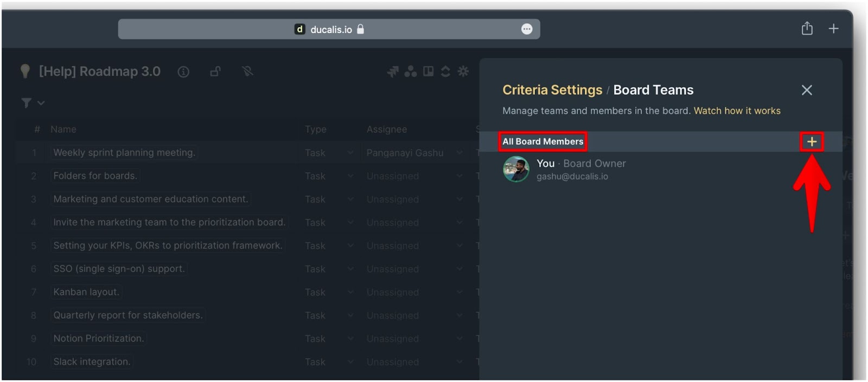Image resolution: width=868 pixels, height=382 pixels.
Task: Select the 'Slack integration.' task name
Action: tap(92, 362)
